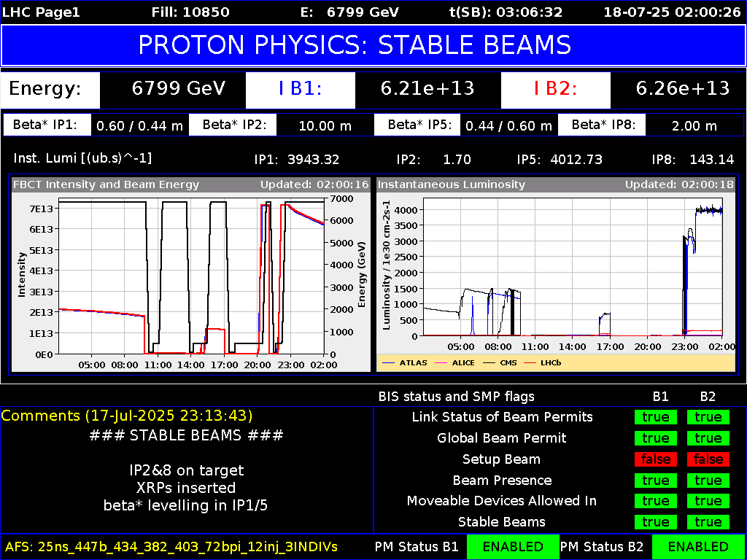Click the LHC Page1 title text
The image size is (747, 560).
pyautogui.click(x=41, y=12)
